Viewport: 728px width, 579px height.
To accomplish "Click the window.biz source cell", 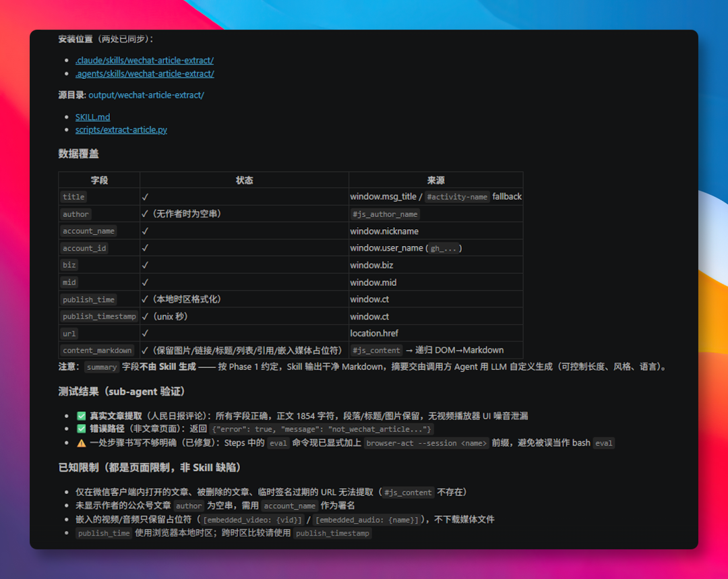I will point(436,265).
